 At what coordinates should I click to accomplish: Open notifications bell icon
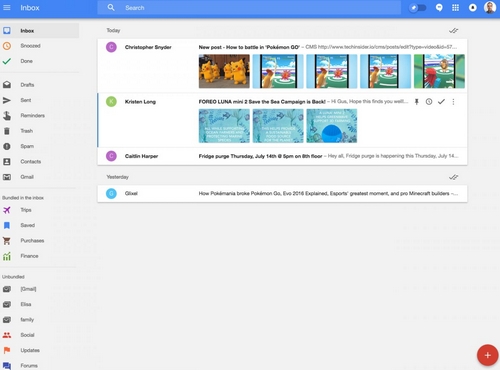(472, 8)
